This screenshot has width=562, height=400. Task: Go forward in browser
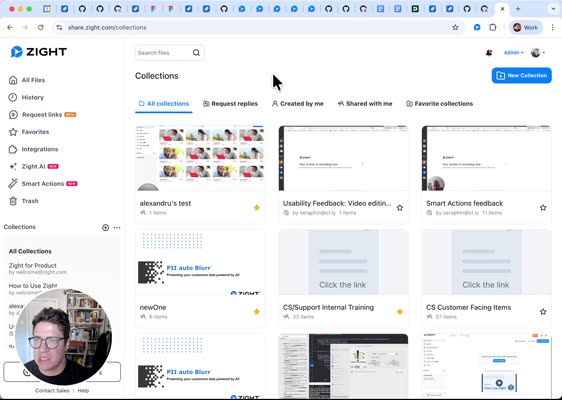pos(25,27)
